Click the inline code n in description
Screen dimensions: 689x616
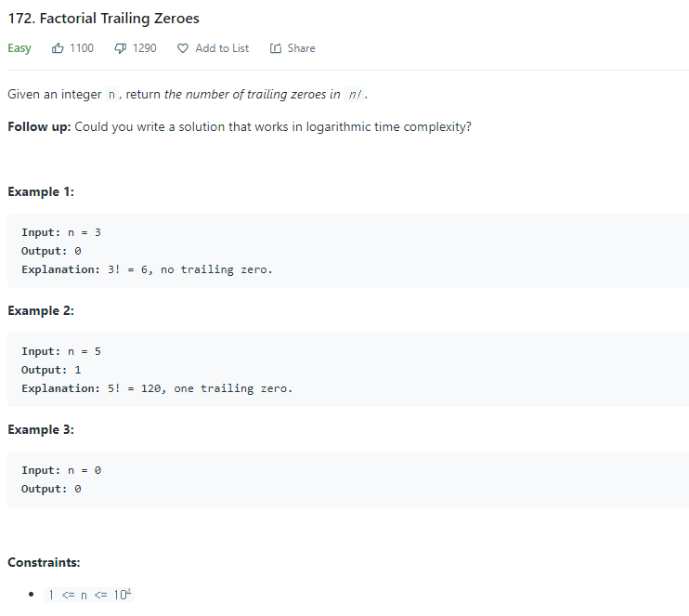111,95
